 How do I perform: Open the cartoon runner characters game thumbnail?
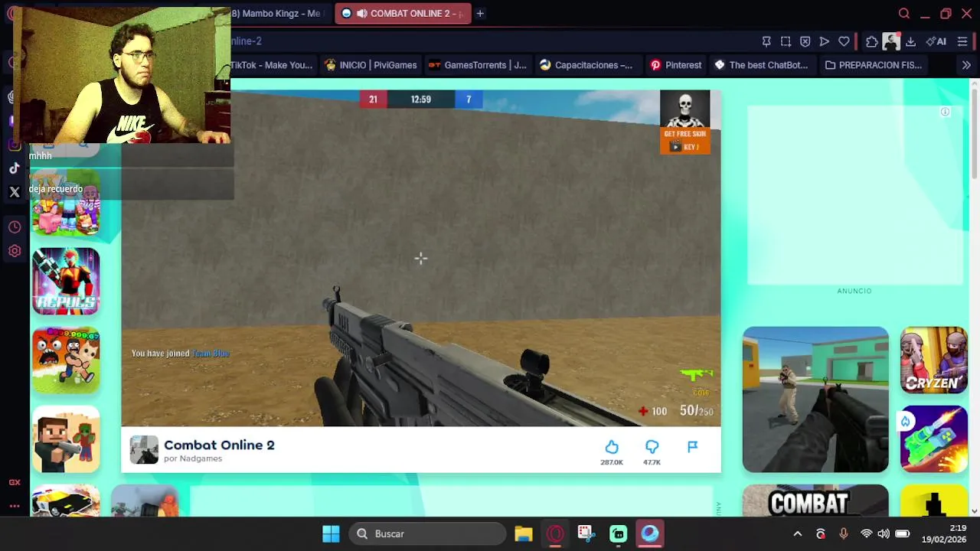click(x=66, y=360)
